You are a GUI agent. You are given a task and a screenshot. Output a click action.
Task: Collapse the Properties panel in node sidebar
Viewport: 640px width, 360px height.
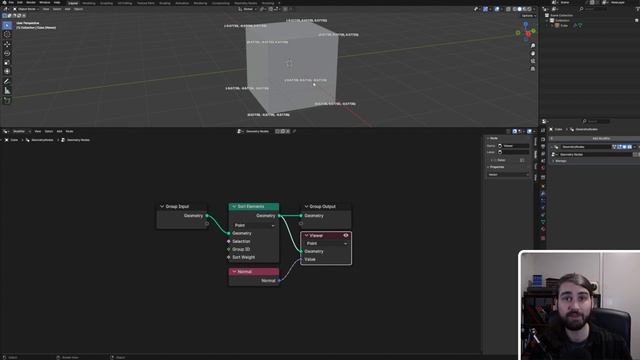coord(496,167)
